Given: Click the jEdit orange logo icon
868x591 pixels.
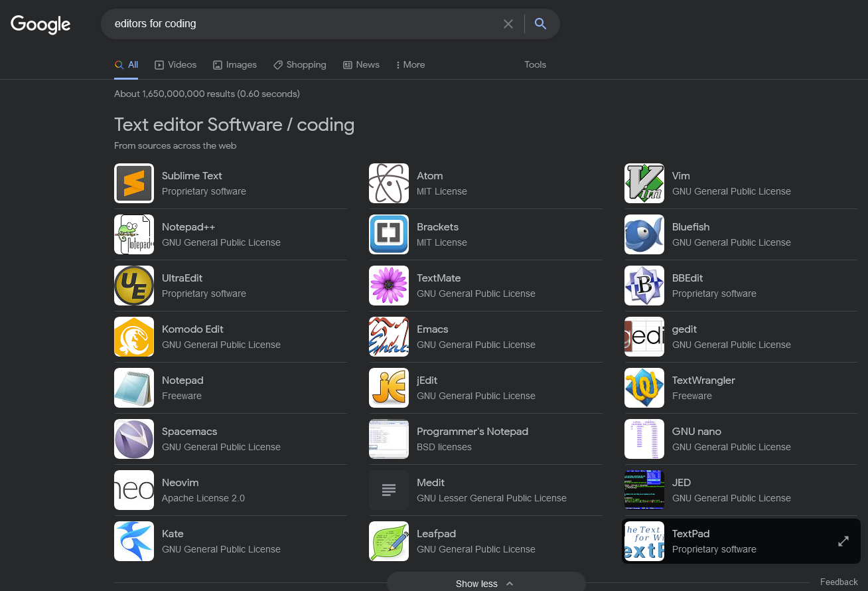Looking at the screenshot, I should coord(389,388).
